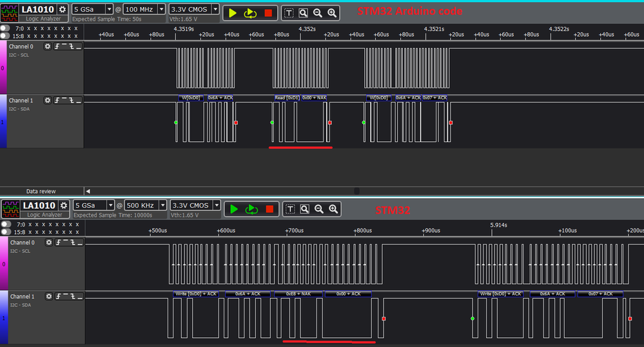Zoom out the bottom window waveform

click(x=318, y=209)
